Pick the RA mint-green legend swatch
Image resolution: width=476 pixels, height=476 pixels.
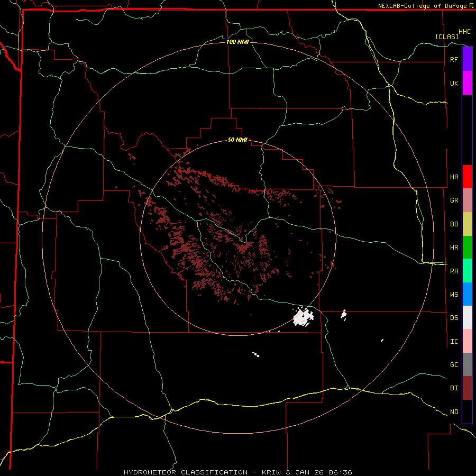(467, 271)
